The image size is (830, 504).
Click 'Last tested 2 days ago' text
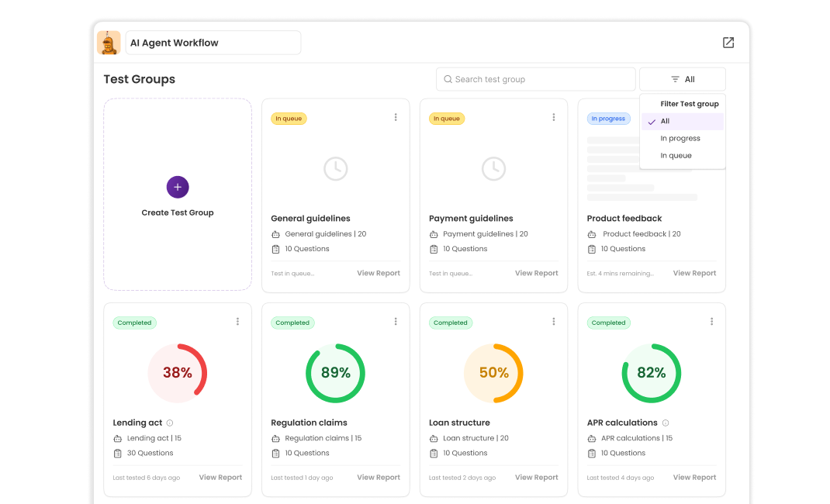tap(462, 478)
